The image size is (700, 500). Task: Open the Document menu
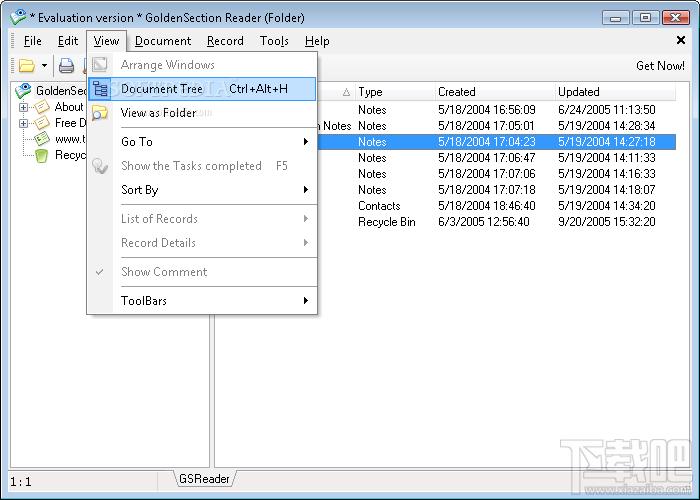click(x=162, y=41)
